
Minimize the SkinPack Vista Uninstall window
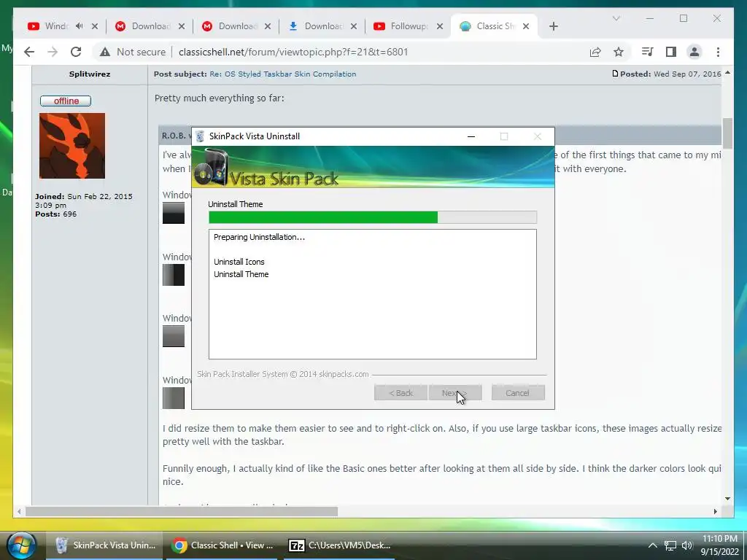471,136
